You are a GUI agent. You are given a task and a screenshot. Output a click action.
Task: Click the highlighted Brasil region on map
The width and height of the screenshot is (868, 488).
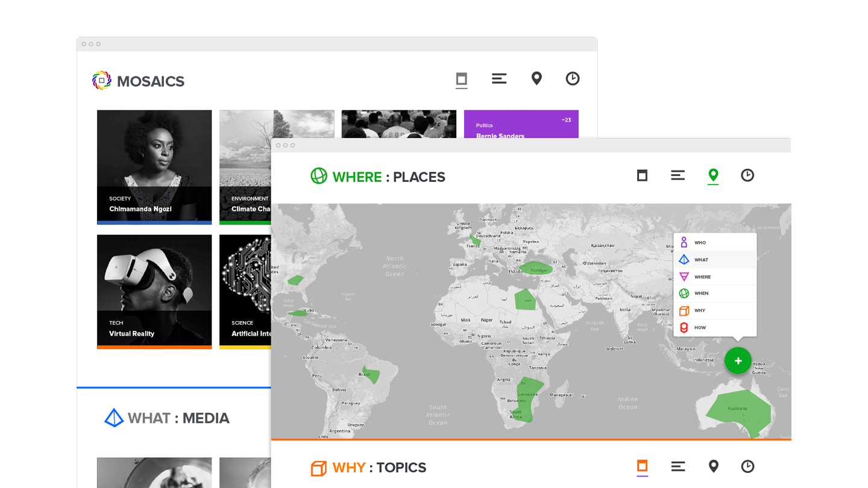pyautogui.click(x=371, y=375)
